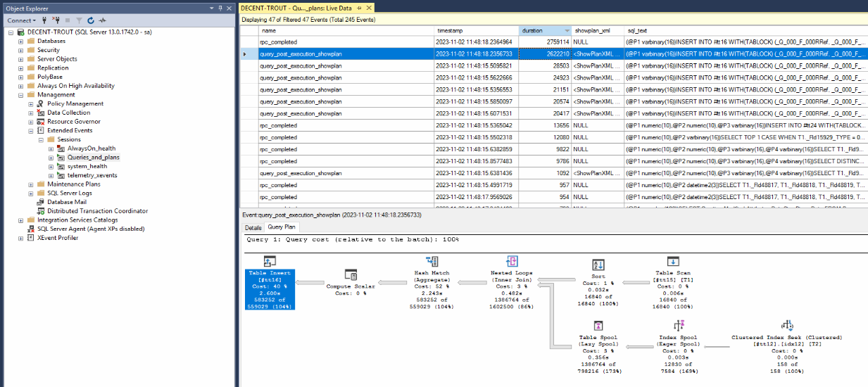The image size is (868, 387).
Task: Select the Nested Loops join icon
Action: (512, 262)
